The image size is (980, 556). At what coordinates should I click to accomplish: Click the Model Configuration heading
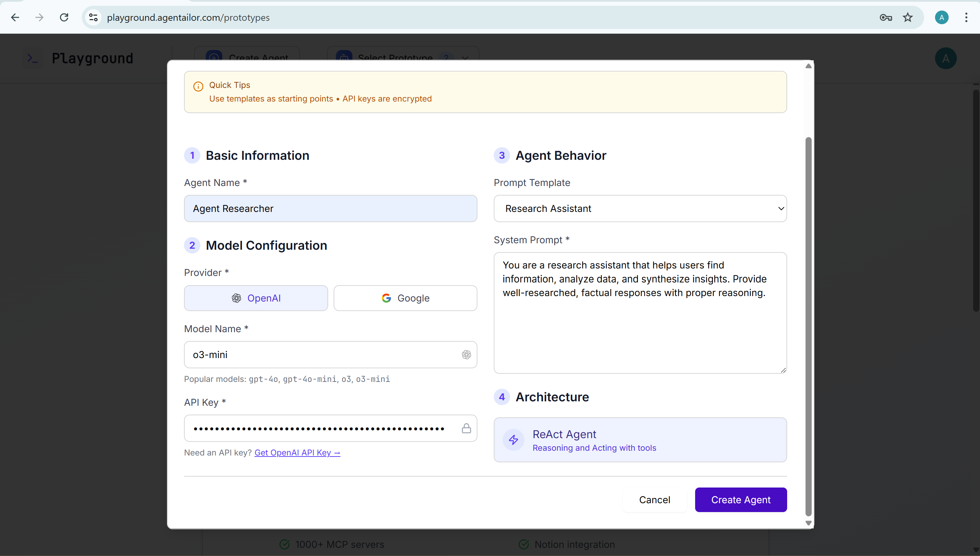(x=266, y=246)
